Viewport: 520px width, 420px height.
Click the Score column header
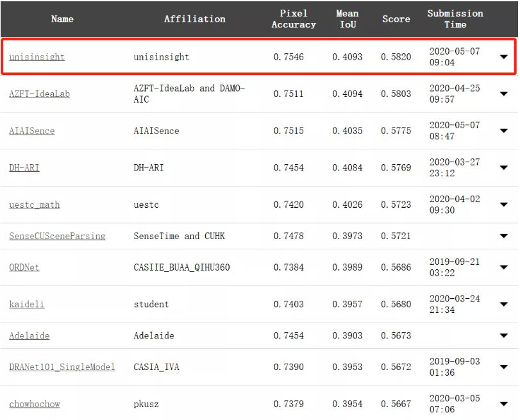(396, 19)
